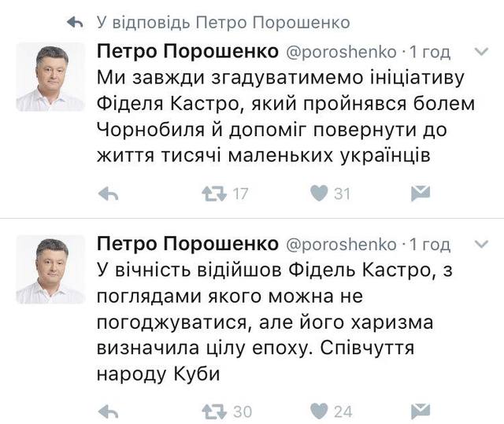
Task: Open the profile photo beside the Чорнобиль tweet
Action: [50, 77]
